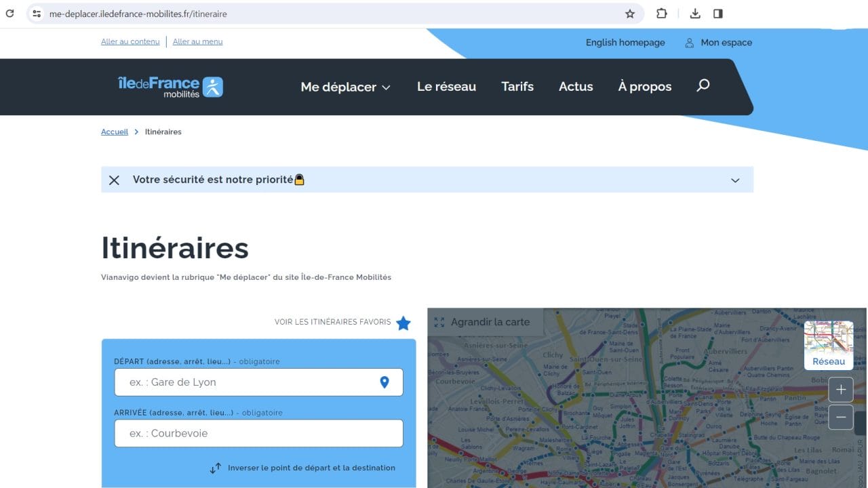Image resolution: width=868 pixels, height=488 pixels.
Task: Click the 'English homepage' link
Action: [625, 43]
